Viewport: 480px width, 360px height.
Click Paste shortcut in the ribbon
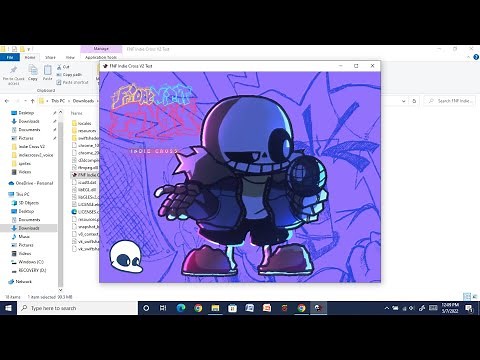point(72,82)
